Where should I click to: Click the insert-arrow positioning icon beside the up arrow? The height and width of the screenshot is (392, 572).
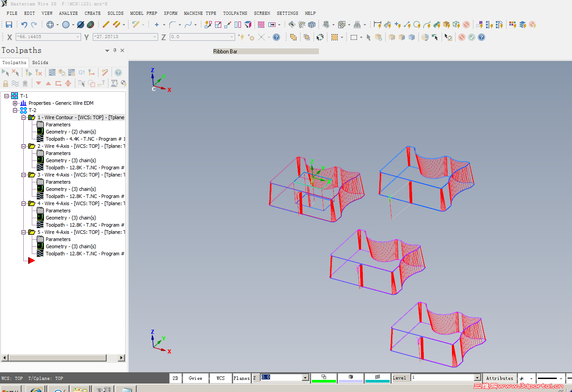58,83
